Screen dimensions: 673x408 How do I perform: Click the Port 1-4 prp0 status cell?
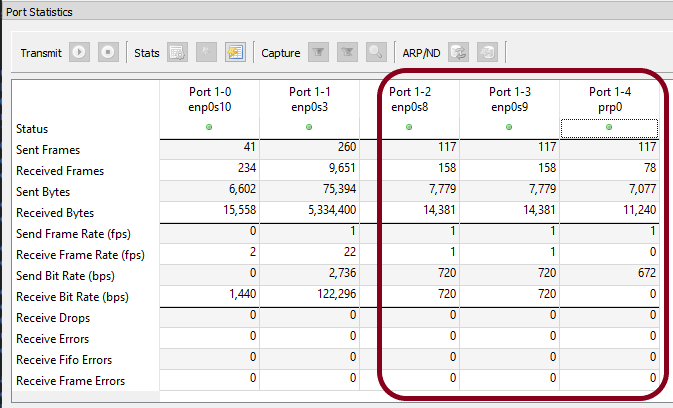pyautogui.click(x=609, y=128)
